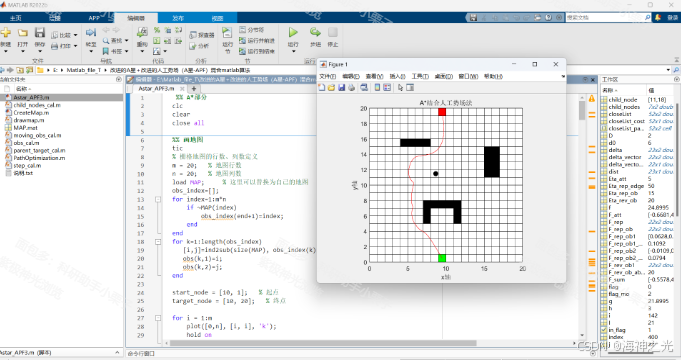The height and width of the screenshot is (360, 681).
Task: Click the Go To (转至) arrow icon
Action: point(91,33)
